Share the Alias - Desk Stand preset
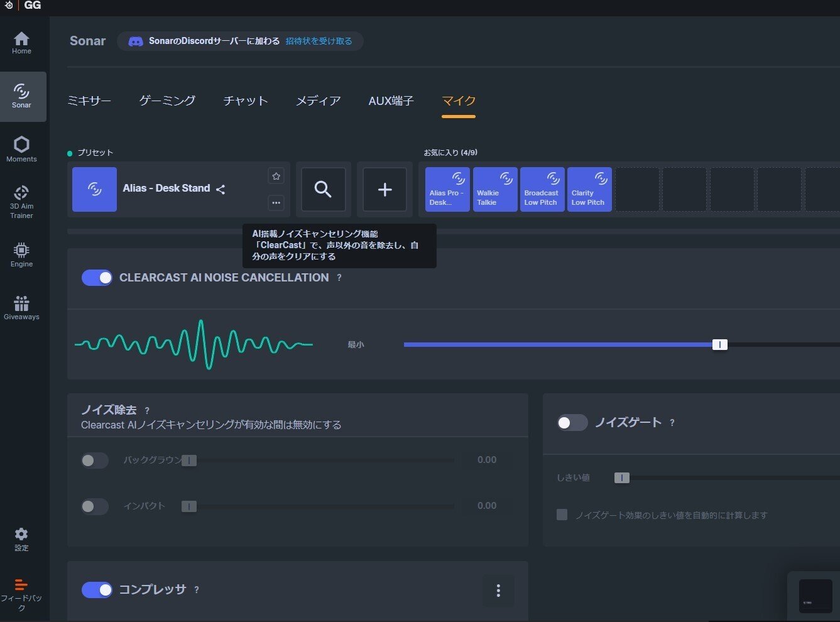Viewport: 840px width, 622px height. [221, 188]
